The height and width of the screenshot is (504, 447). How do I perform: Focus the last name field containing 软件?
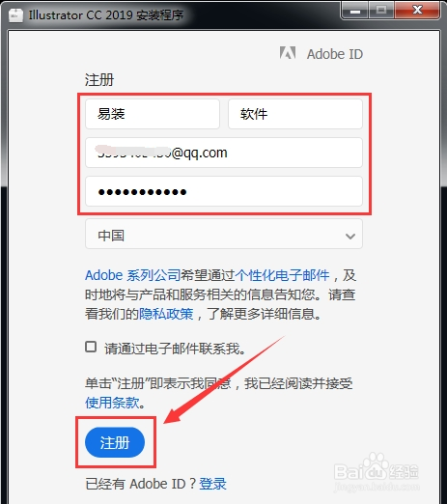click(295, 114)
